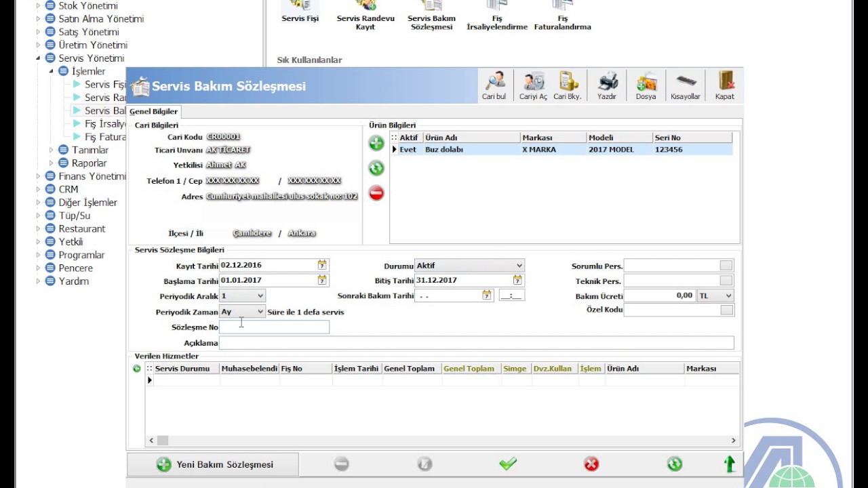Click the red X cancel icon
Image resolution: width=868 pixels, height=488 pixels.
[x=591, y=464]
